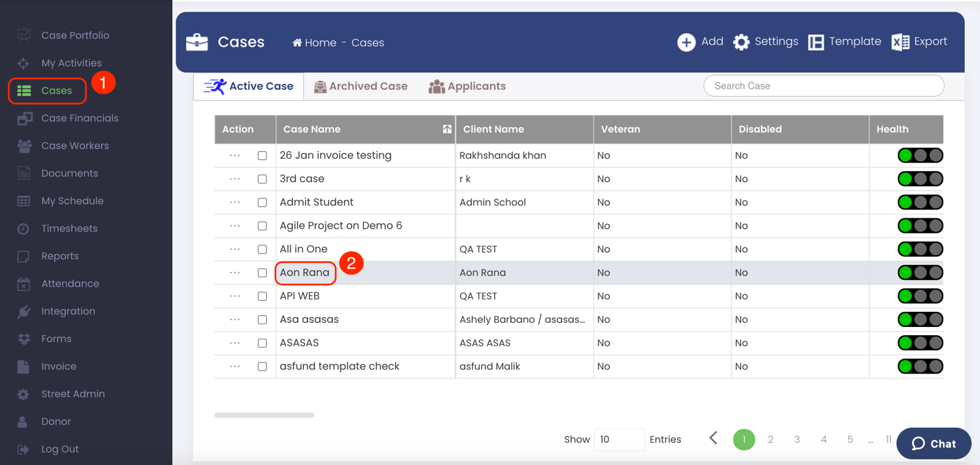Check the API WEB row checkbox
Image resolution: width=980 pixels, height=465 pixels.
[262, 296]
